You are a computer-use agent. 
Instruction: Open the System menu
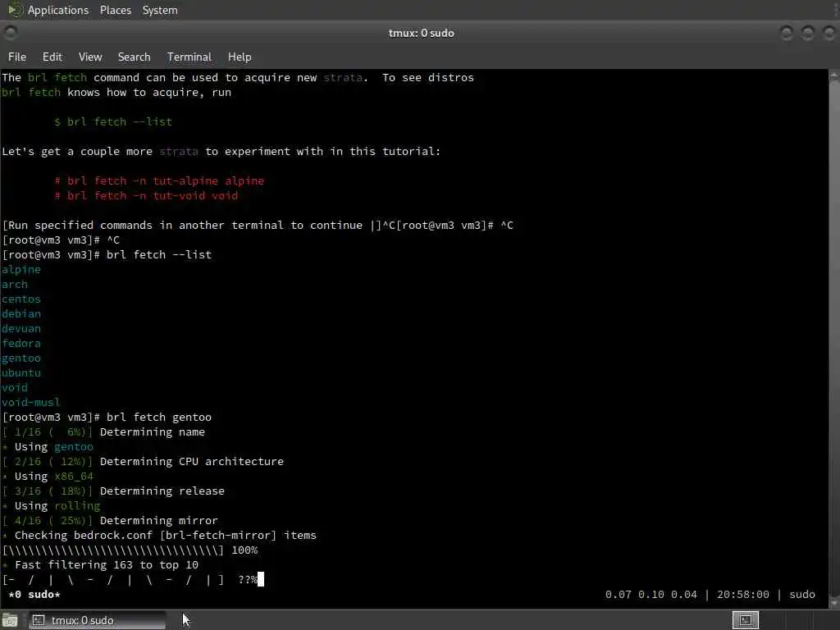(160, 10)
